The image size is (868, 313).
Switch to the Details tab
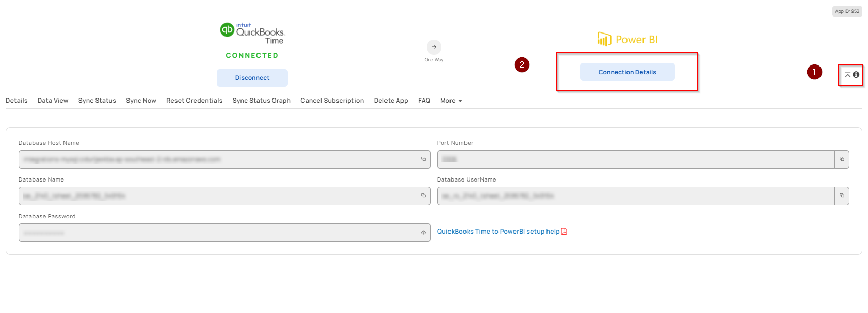point(17,101)
